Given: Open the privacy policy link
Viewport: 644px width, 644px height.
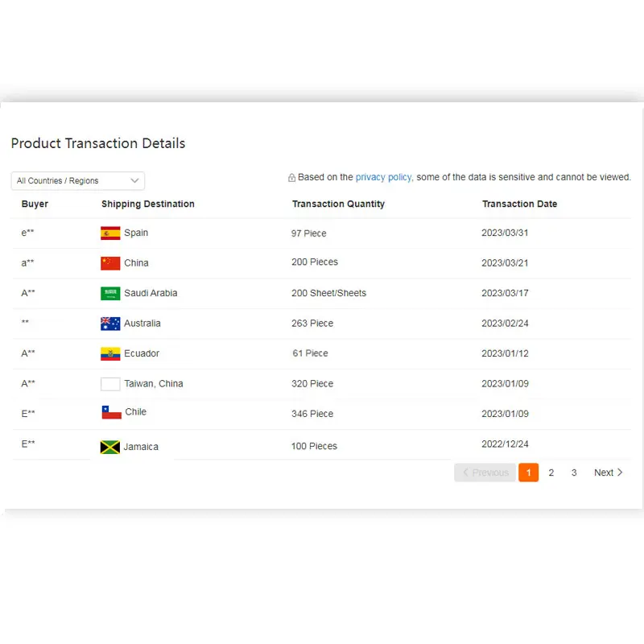Looking at the screenshot, I should pyautogui.click(x=384, y=177).
